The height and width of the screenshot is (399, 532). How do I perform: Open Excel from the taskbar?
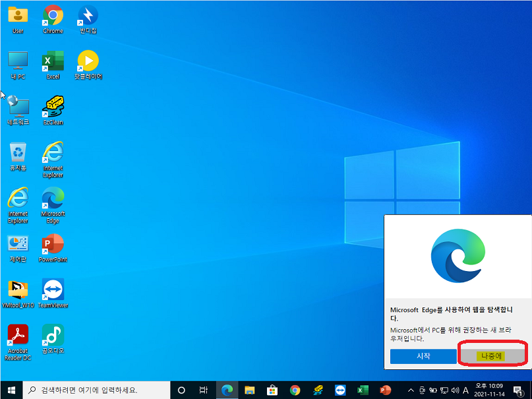(363, 390)
